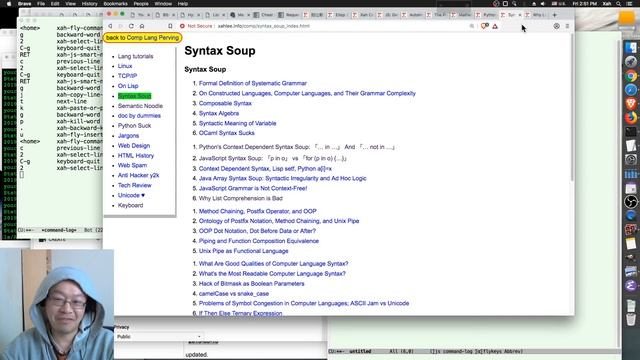Open Finder from the Dock
640x360 pixels.
point(631,48)
